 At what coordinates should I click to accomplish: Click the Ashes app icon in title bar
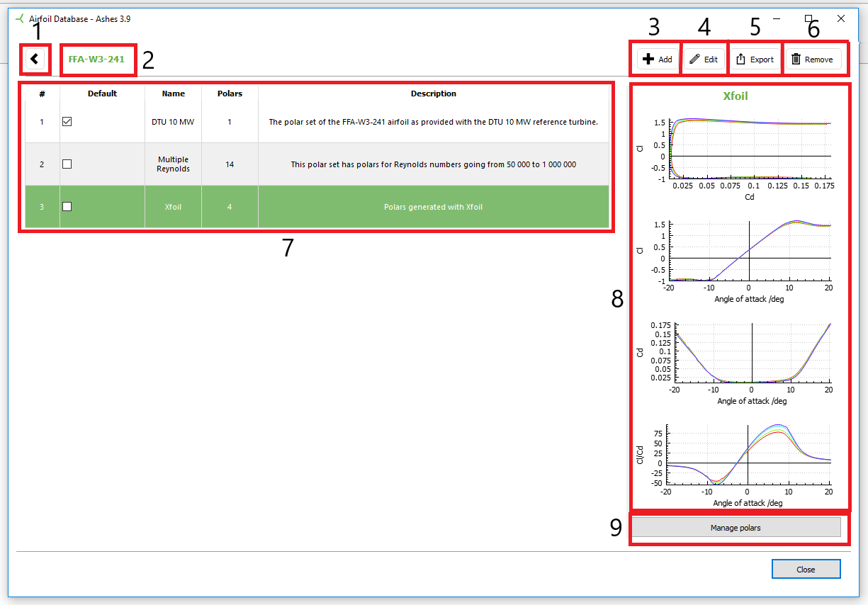point(20,18)
